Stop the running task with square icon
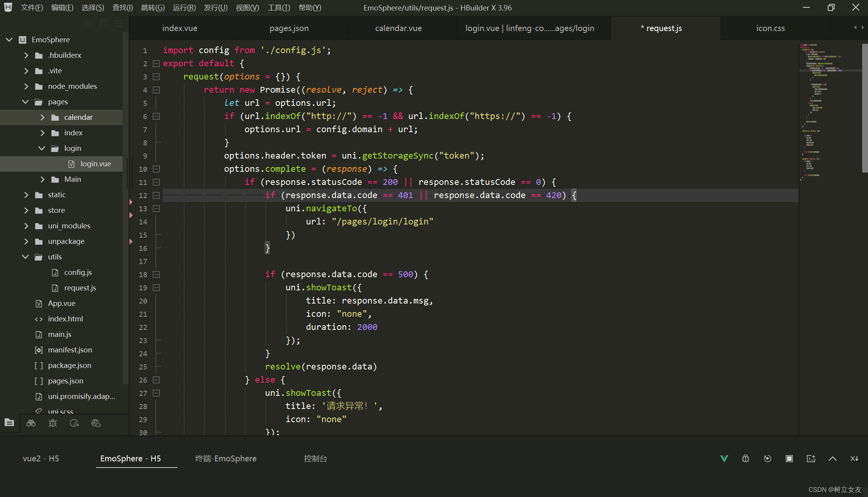 [x=789, y=459]
